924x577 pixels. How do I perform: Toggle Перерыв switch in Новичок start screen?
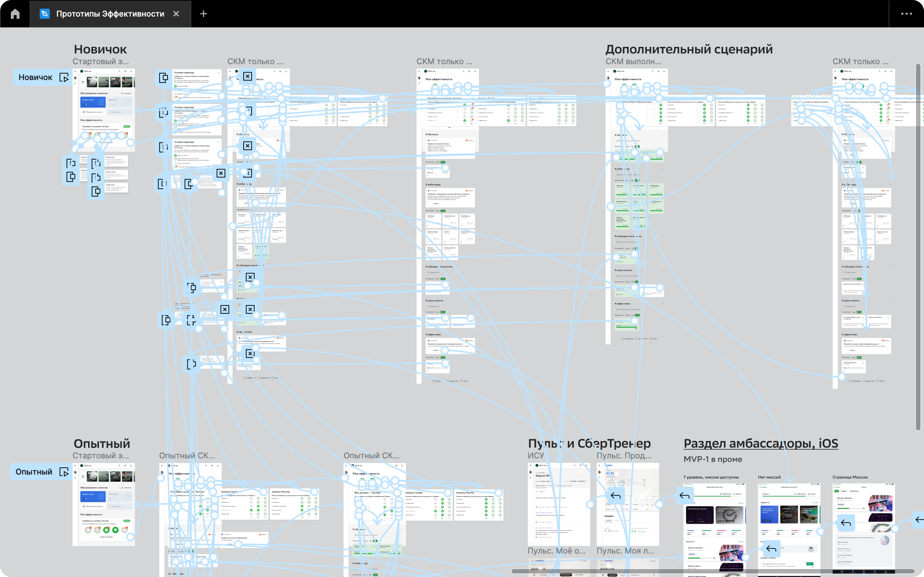point(122,93)
